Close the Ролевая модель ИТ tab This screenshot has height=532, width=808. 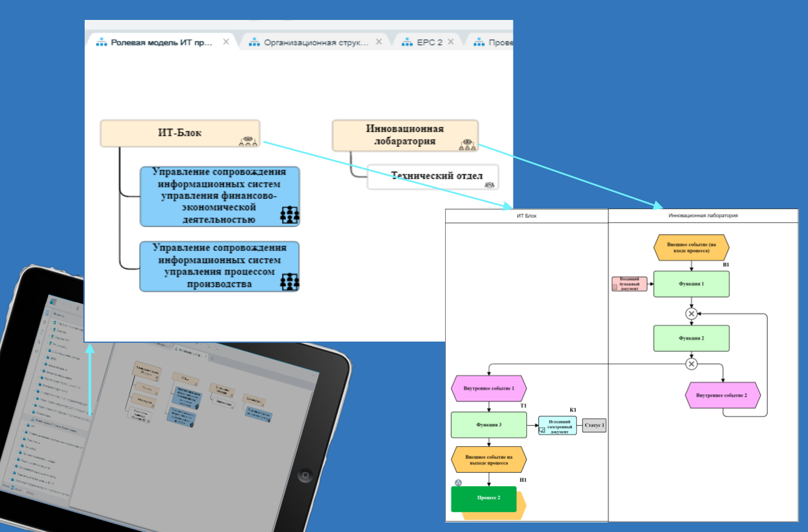226,42
